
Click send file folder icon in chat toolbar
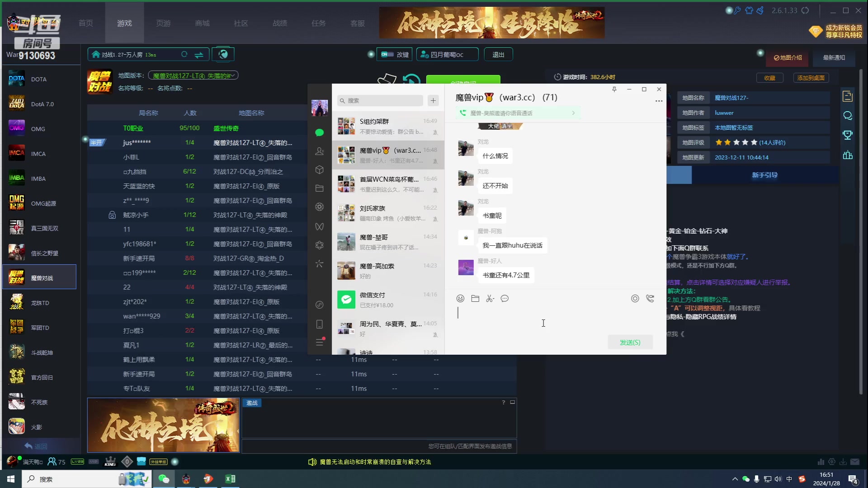click(475, 298)
